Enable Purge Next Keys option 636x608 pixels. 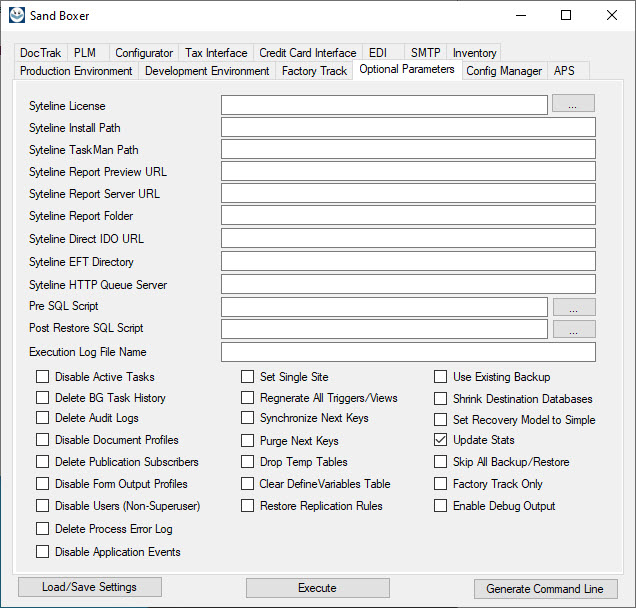[x=248, y=441]
